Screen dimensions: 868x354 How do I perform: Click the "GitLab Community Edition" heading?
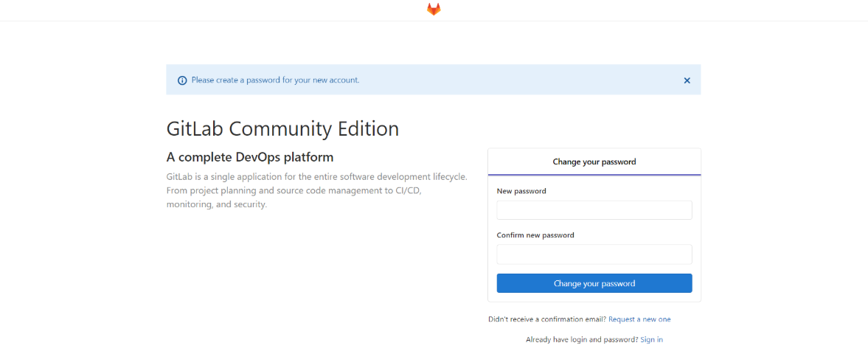[x=282, y=129]
